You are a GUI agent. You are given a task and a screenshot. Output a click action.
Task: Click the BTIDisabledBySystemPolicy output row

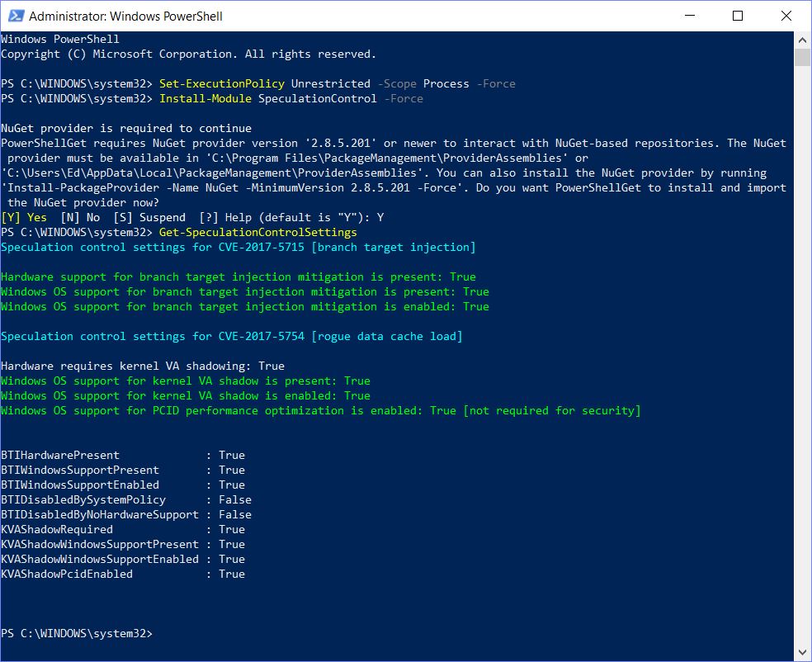pos(125,499)
